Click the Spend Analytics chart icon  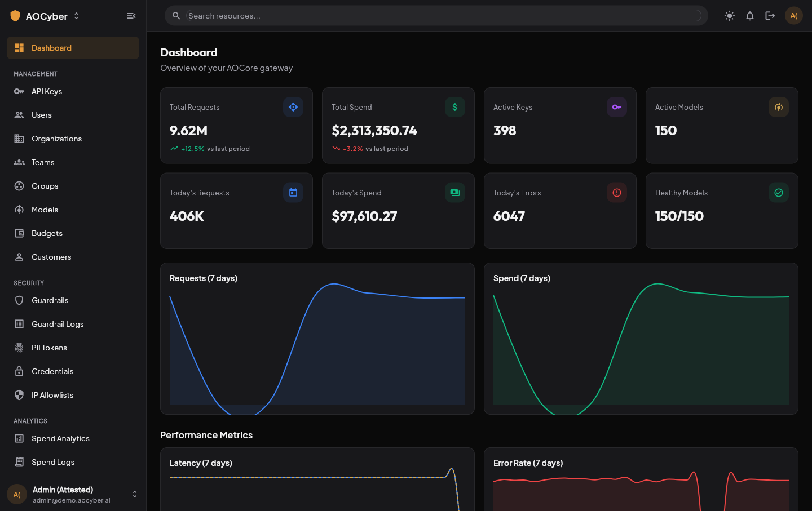(19, 438)
